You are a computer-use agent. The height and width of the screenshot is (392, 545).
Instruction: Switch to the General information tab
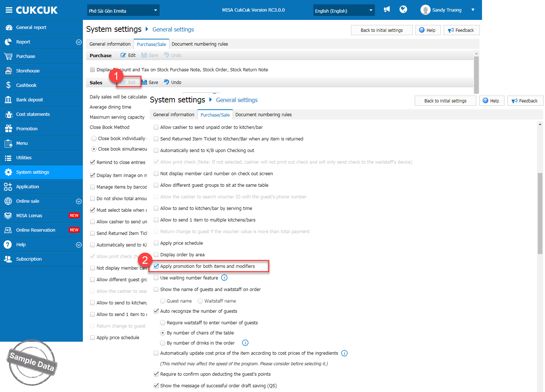click(173, 115)
